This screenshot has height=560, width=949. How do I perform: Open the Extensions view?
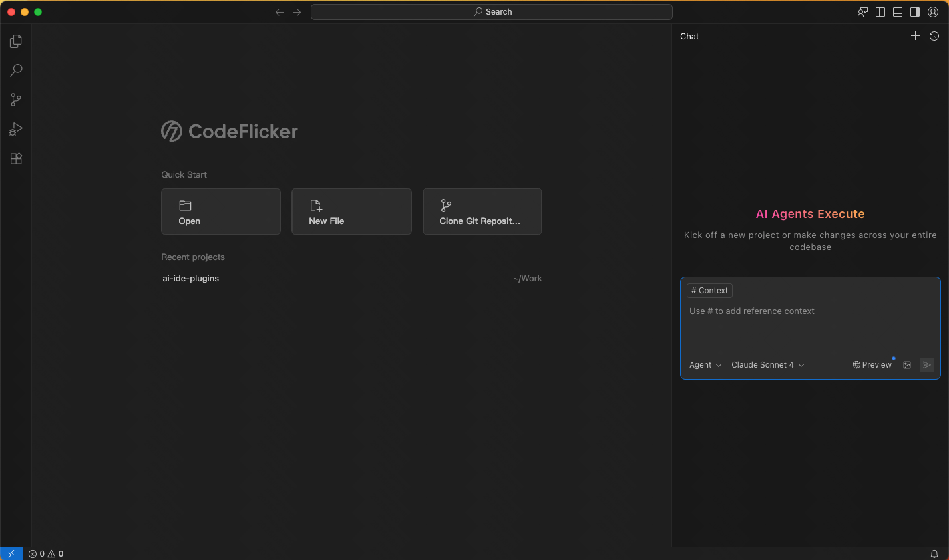tap(16, 158)
